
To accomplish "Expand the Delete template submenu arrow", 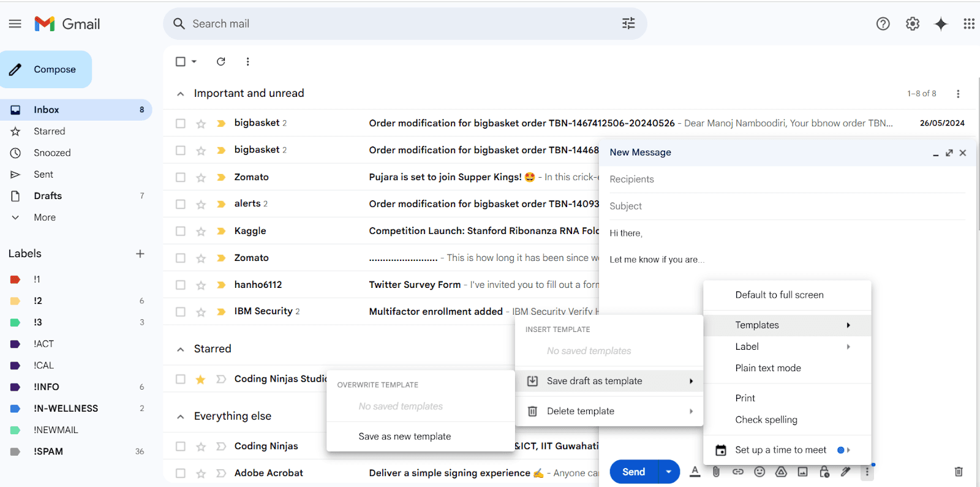I will [x=691, y=411].
